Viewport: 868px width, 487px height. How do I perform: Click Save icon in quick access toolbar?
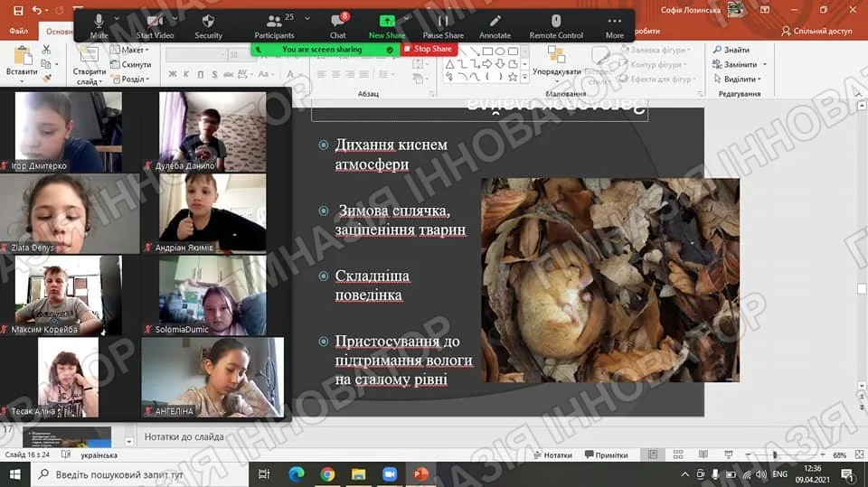click(18, 10)
